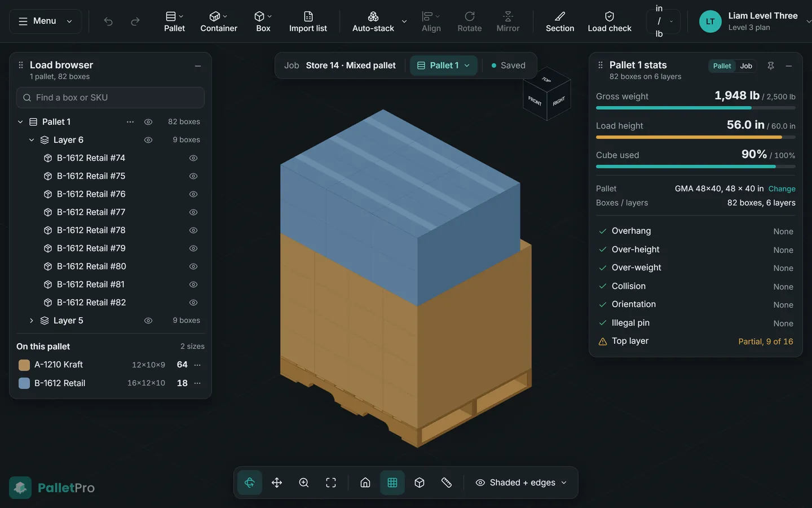Select the Section cut tool
Image resolution: width=812 pixels, height=508 pixels.
(x=560, y=21)
